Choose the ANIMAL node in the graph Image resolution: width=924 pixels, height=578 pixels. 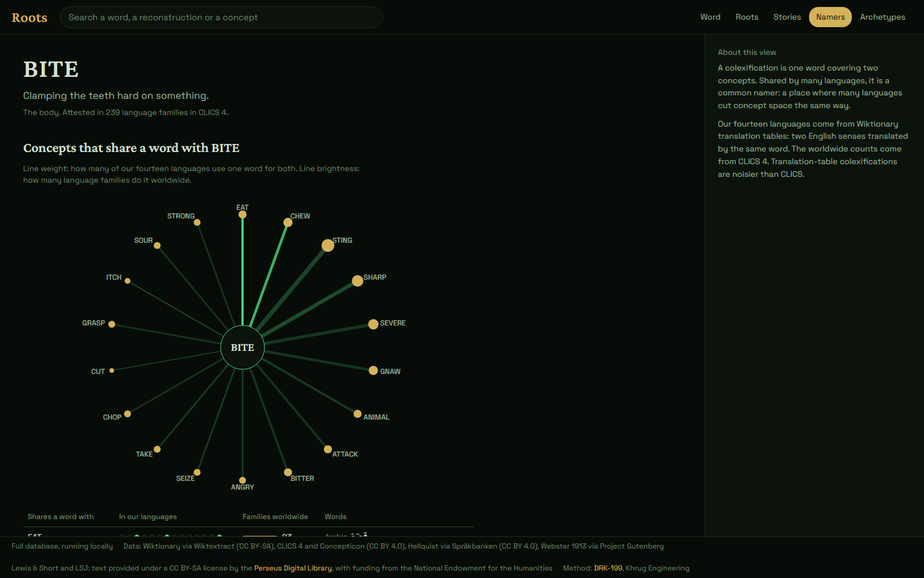click(x=357, y=414)
